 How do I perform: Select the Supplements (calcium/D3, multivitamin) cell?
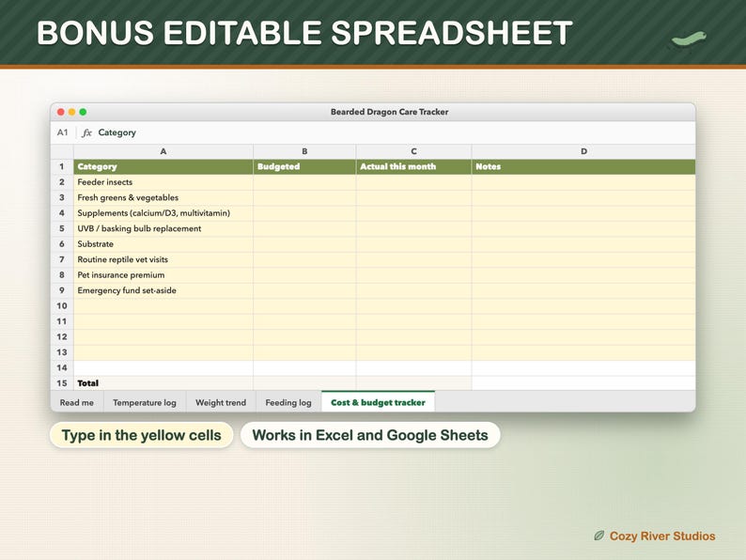(x=163, y=213)
